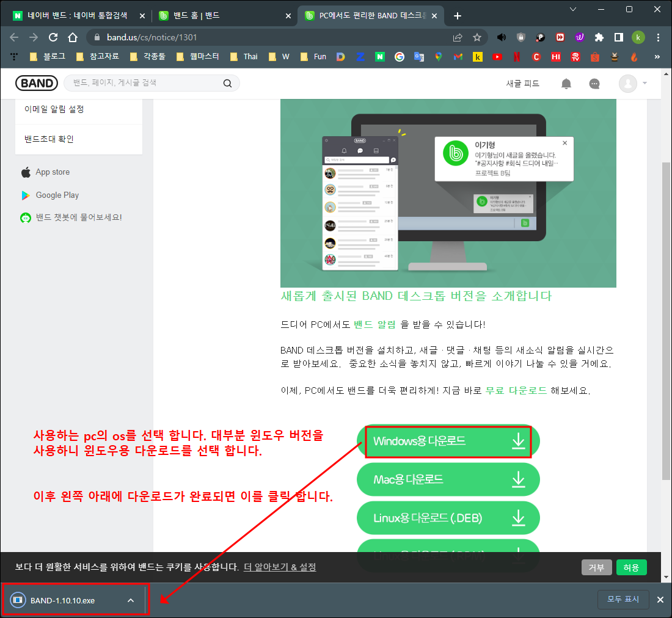Click the App store link's Apple icon
This screenshot has width=672, height=618.
click(26, 172)
